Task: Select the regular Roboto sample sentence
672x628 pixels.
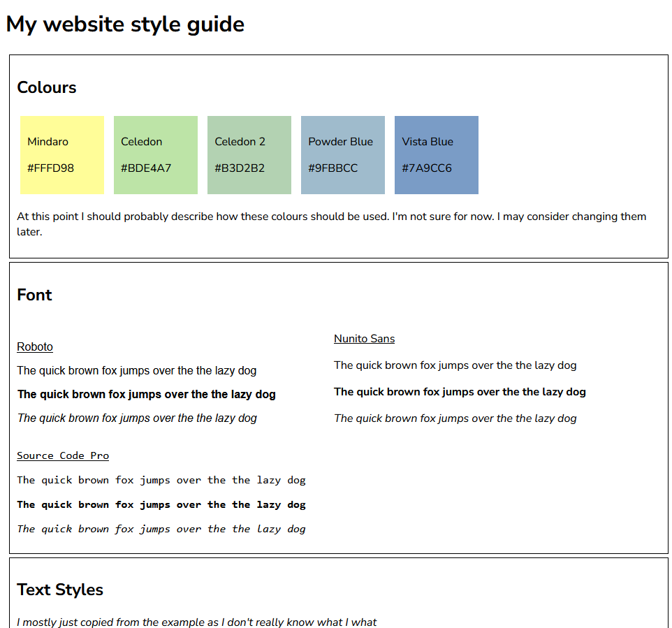Action: [x=137, y=370]
